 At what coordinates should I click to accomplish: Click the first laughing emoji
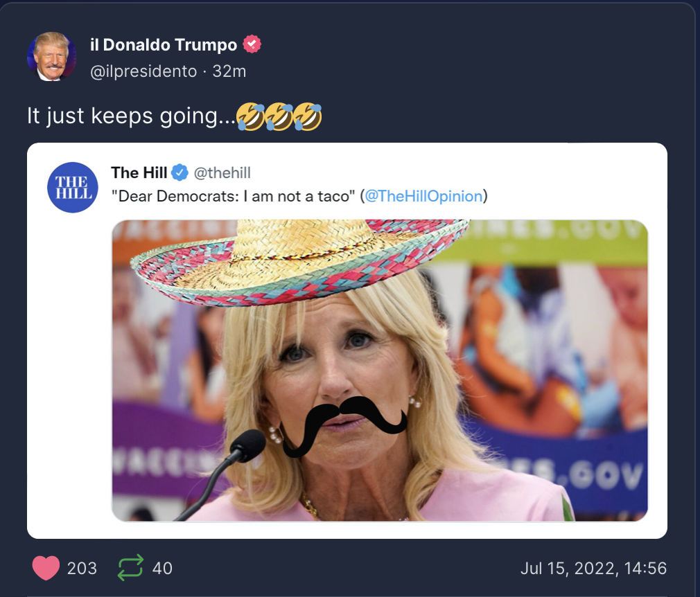250,116
